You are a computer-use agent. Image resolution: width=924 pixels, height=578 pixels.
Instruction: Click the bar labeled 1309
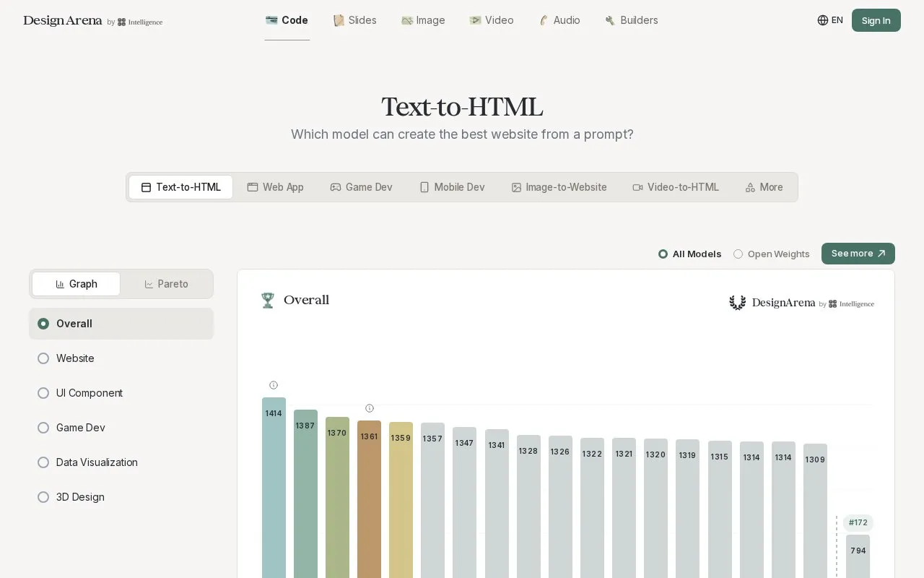[x=815, y=511]
